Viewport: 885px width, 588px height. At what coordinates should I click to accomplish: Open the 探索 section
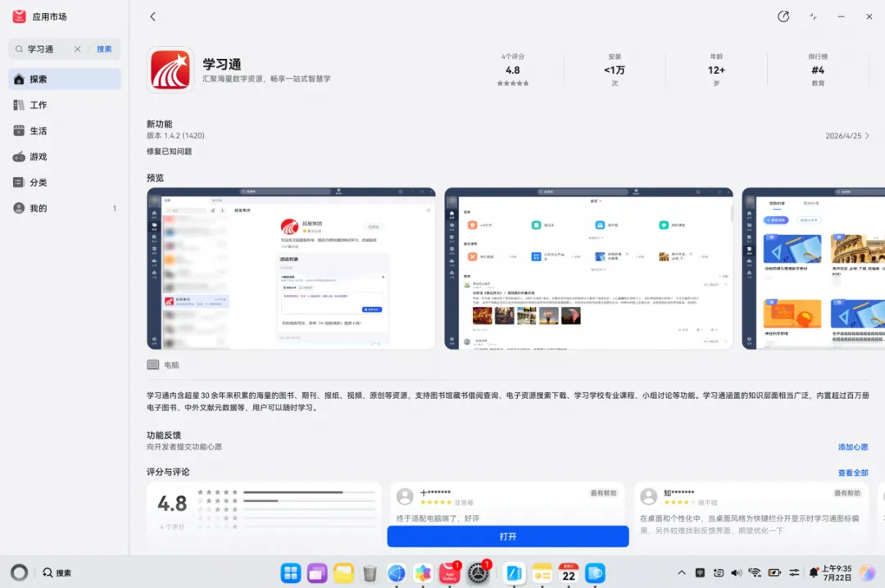pyautogui.click(x=65, y=79)
